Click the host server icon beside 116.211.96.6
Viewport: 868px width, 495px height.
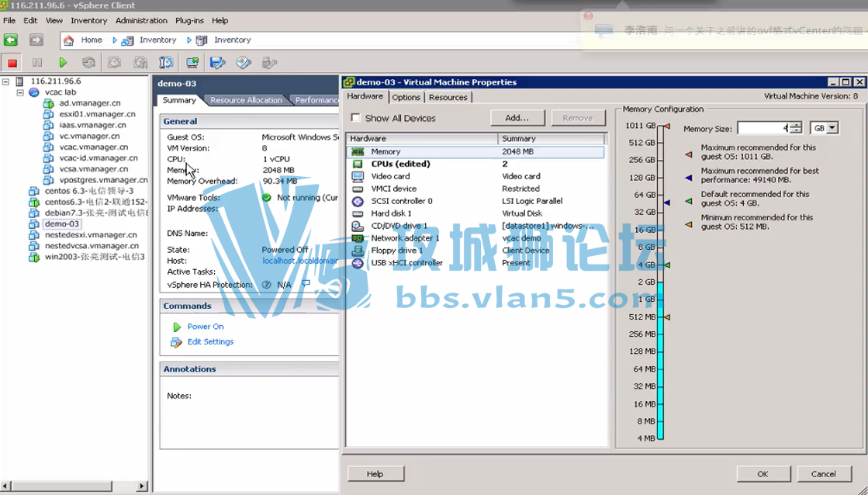(19, 81)
